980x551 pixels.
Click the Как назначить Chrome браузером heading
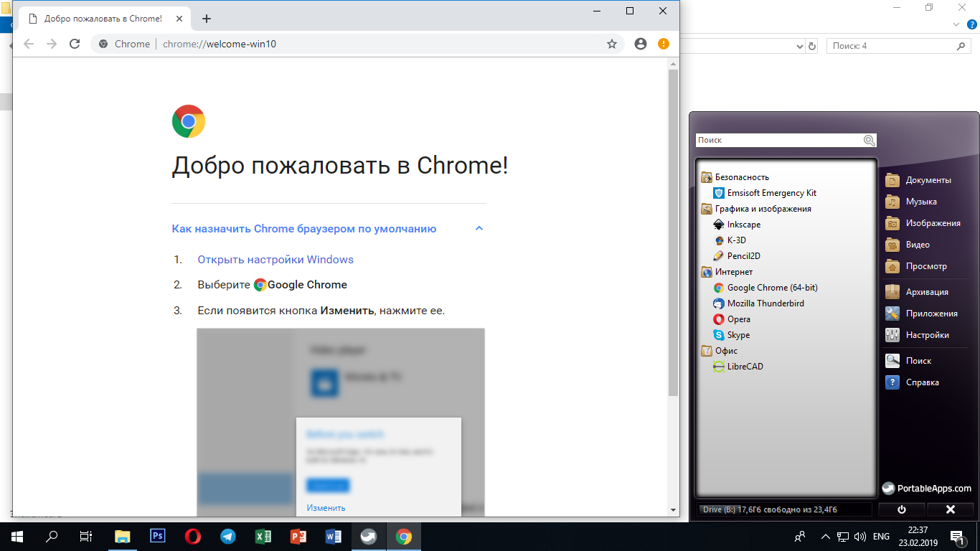coord(304,229)
